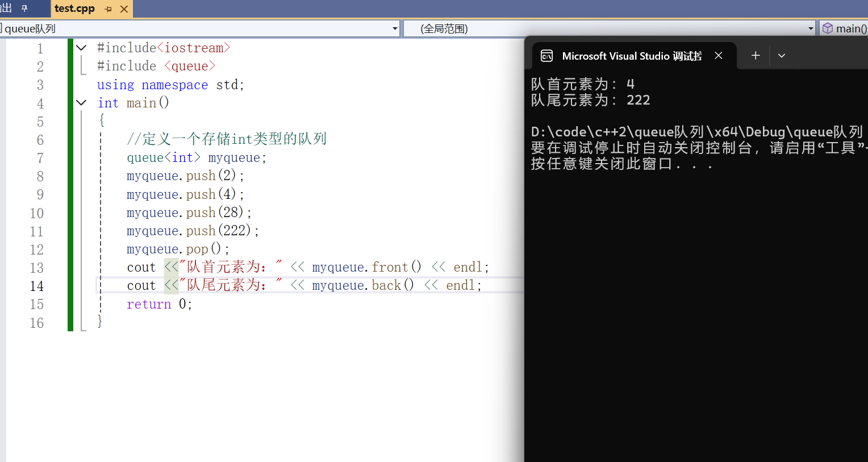Click the comment //定义一个存储int类型的队列
Viewport: 868px width, 462px height.
[227, 139]
